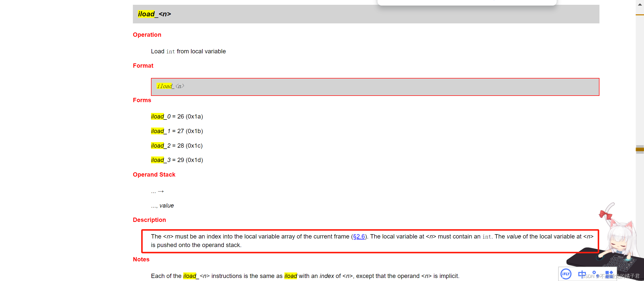This screenshot has width=644, height=281.
Task: Click the text 'Load int from local variable'
Action: [188, 51]
